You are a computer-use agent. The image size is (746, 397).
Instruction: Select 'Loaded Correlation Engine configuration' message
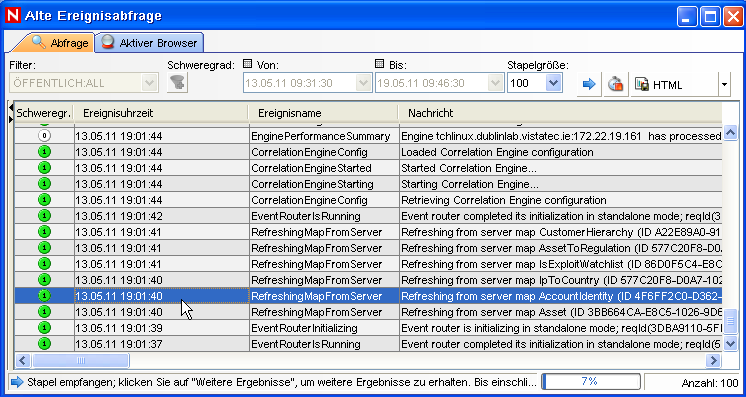click(x=560, y=152)
